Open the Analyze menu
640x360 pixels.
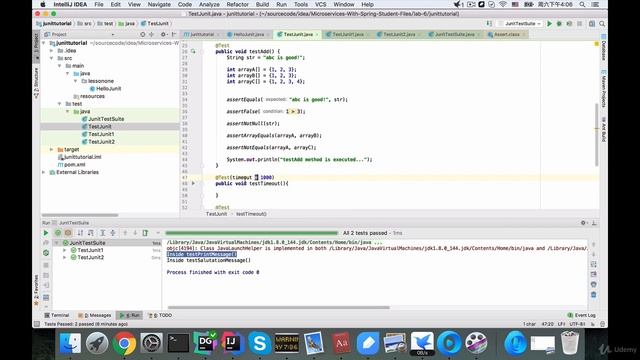(x=209, y=4)
